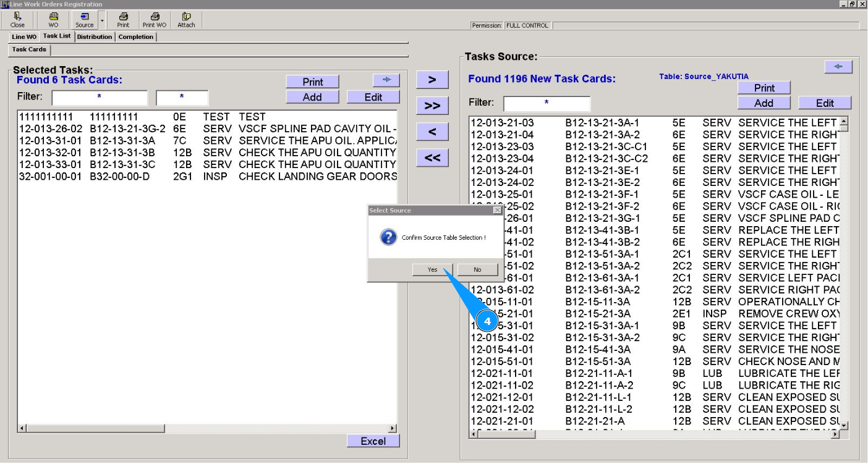Select source row 12-013-21-03
The image size is (868, 464).
tap(654, 123)
